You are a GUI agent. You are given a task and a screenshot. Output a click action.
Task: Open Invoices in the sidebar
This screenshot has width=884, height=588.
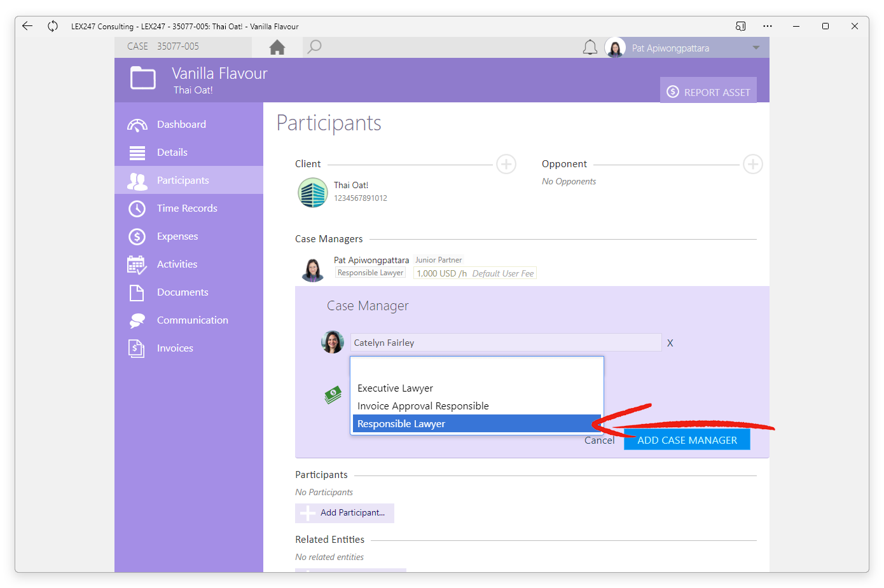tap(189, 348)
